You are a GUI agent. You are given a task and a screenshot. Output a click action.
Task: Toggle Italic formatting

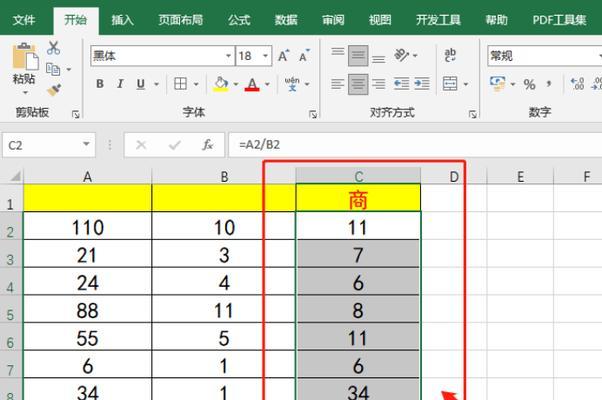pyautogui.click(x=120, y=84)
